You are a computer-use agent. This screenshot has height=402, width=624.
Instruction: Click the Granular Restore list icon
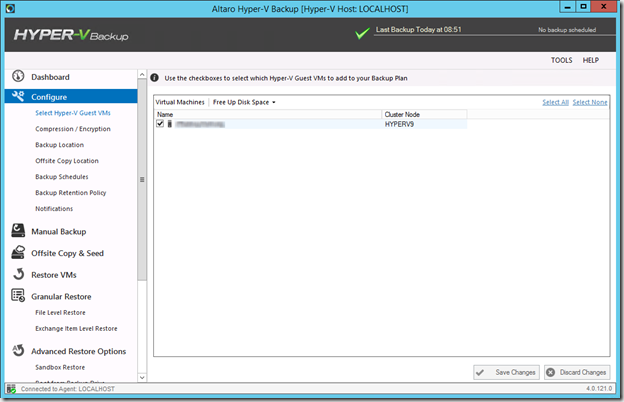[18, 295]
